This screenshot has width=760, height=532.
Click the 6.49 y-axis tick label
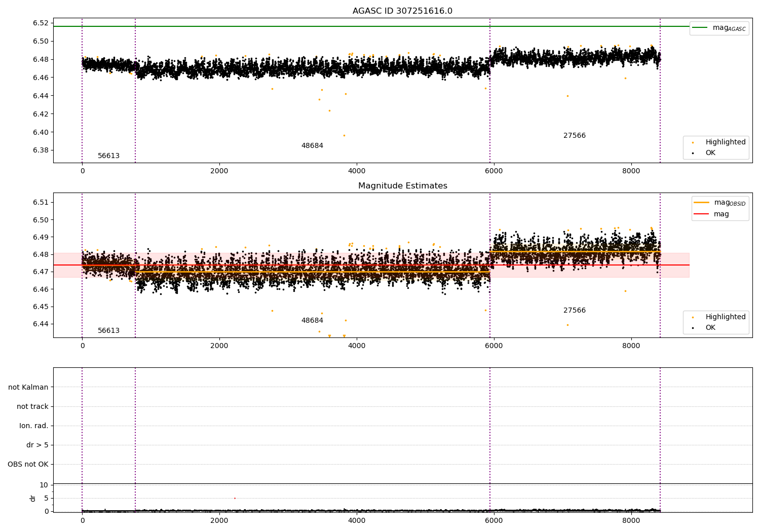click(x=40, y=237)
